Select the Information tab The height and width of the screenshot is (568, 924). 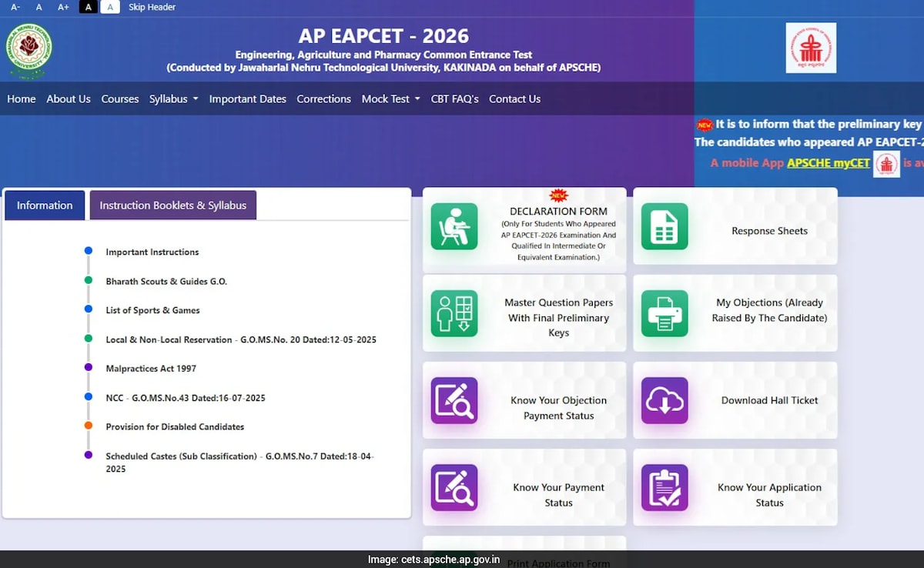pyautogui.click(x=45, y=205)
